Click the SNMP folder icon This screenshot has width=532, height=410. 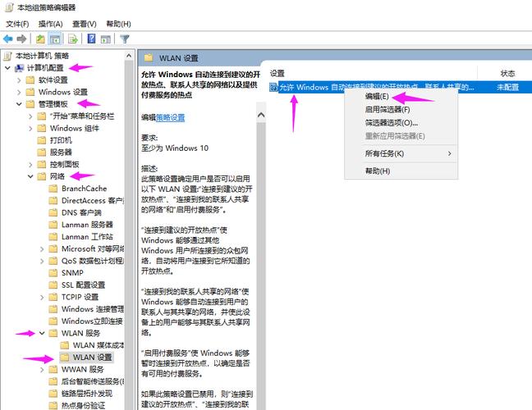tap(53, 273)
